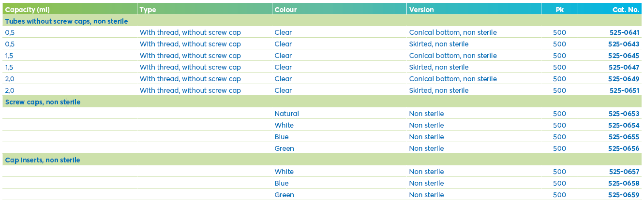Click catalog number 525-0645

(624, 56)
